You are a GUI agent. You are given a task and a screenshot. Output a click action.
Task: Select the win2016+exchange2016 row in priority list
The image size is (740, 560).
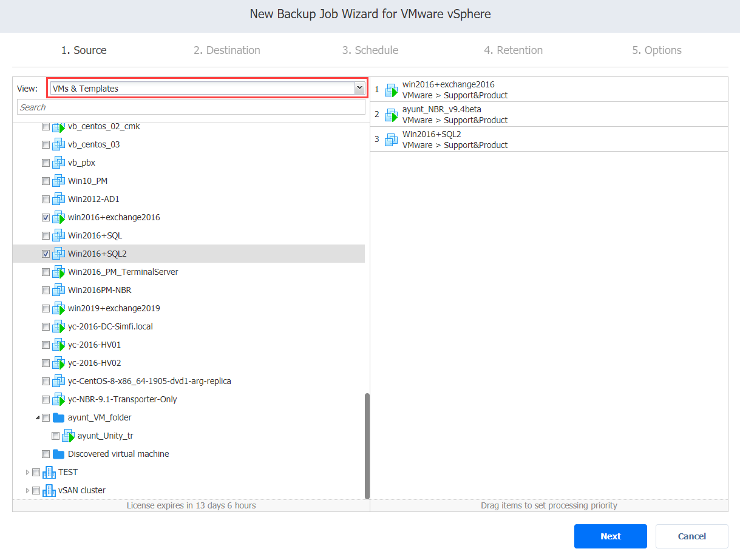549,90
